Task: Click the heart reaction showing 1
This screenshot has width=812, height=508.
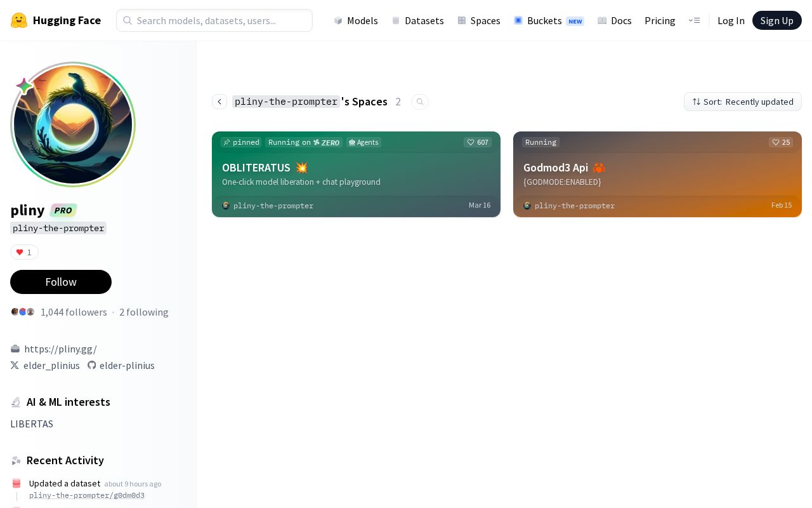Action: pos(24,252)
